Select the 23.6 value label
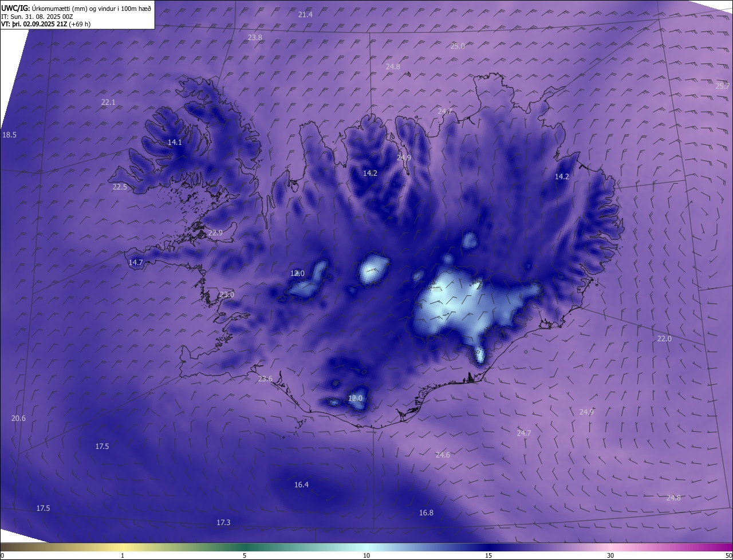The height and width of the screenshot is (560, 733). pyautogui.click(x=265, y=378)
